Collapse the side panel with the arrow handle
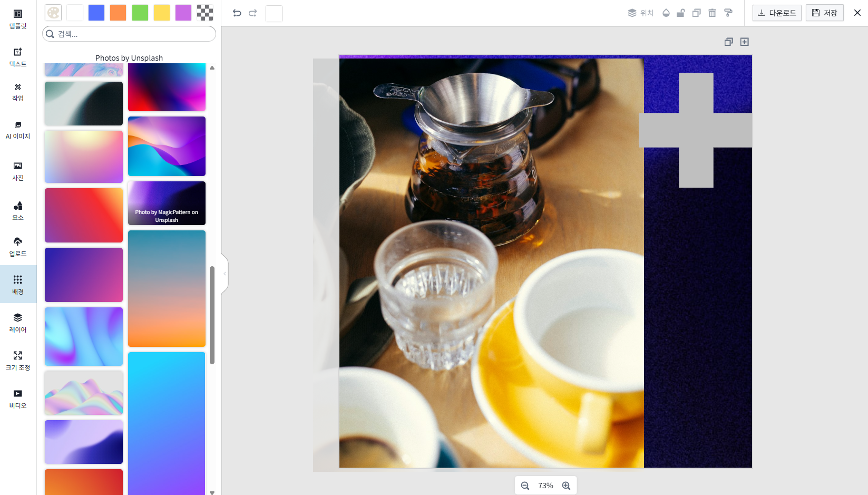The width and height of the screenshot is (868, 495). click(225, 274)
